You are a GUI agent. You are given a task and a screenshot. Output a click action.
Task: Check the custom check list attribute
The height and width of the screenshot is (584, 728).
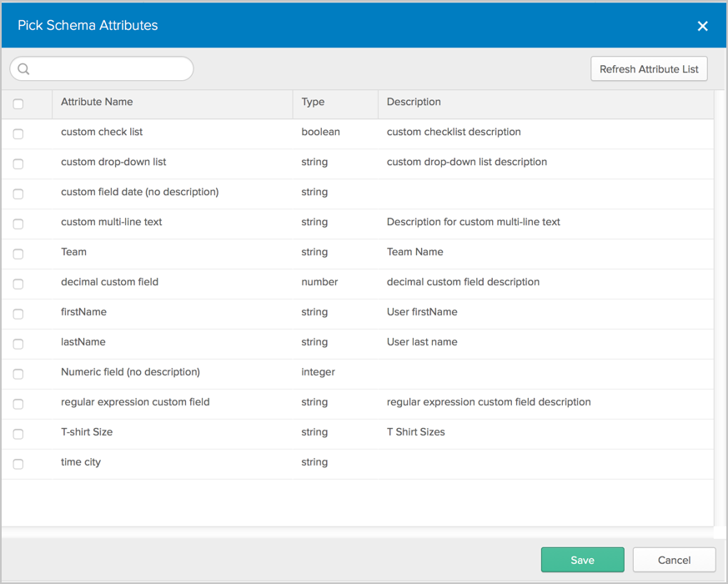coord(18,133)
